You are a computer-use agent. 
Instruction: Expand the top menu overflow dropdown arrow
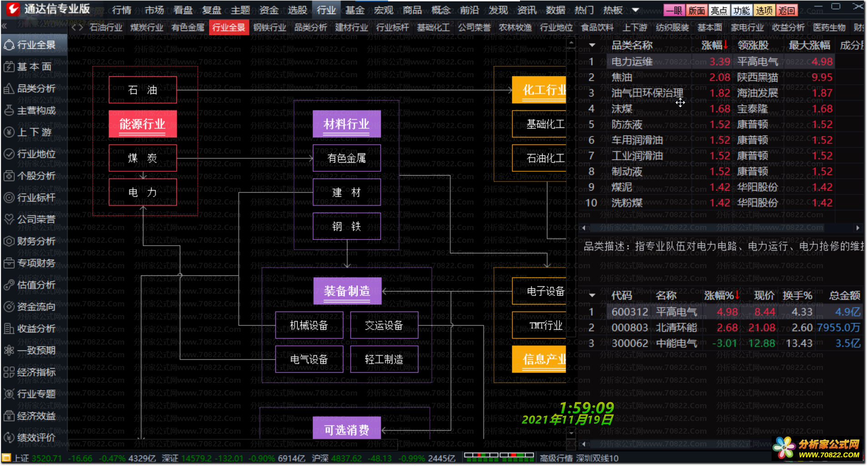tap(636, 10)
